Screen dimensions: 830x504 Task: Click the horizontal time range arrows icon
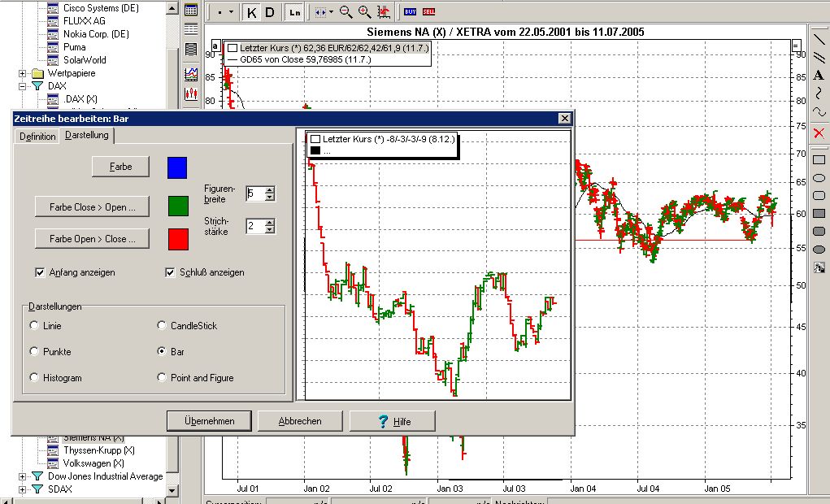click(319, 12)
